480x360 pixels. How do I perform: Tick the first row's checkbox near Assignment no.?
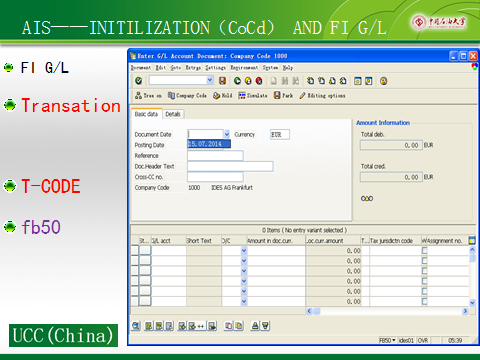[x=424, y=250]
